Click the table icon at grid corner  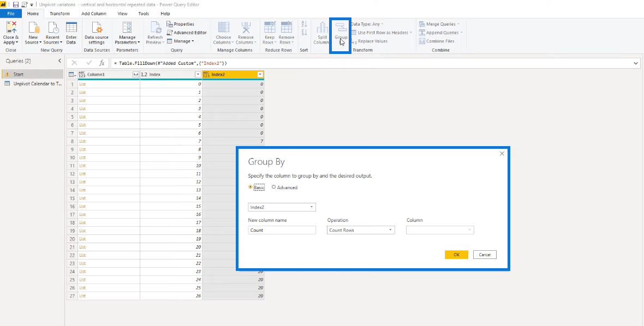coord(72,75)
